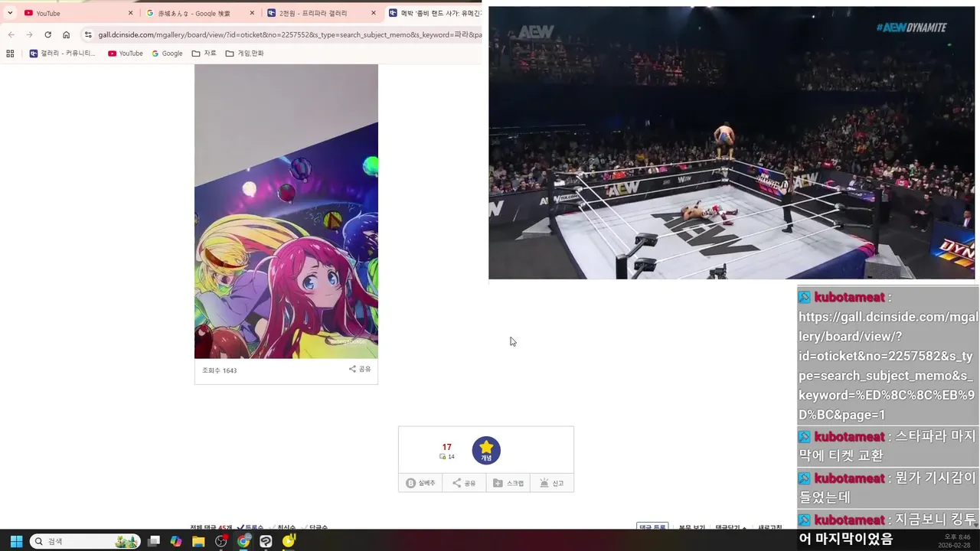Open the Windows Start menu

[x=16, y=541]
